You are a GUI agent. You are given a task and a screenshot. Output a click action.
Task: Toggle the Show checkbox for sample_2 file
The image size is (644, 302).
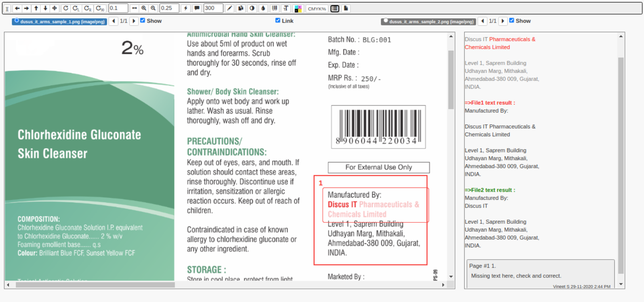click(512, 21)
